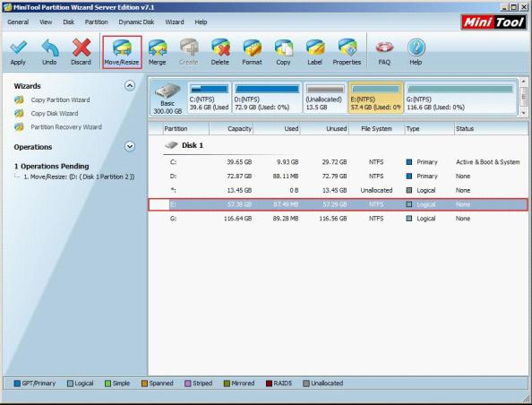Sort by Used column header

277,129
